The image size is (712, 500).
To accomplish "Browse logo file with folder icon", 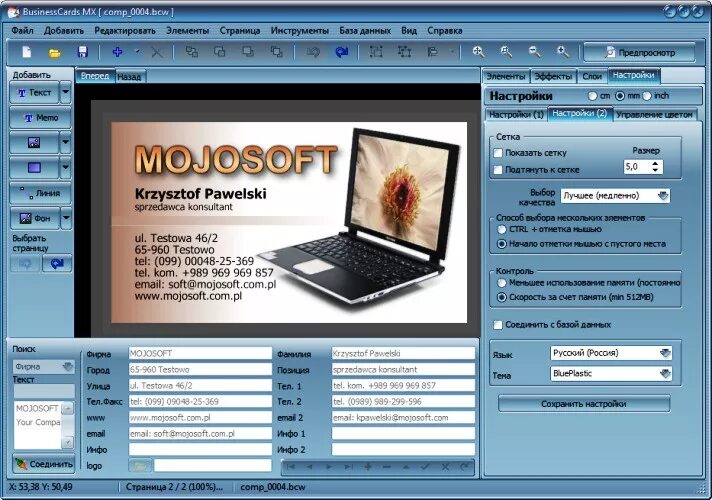I will 140,466.
